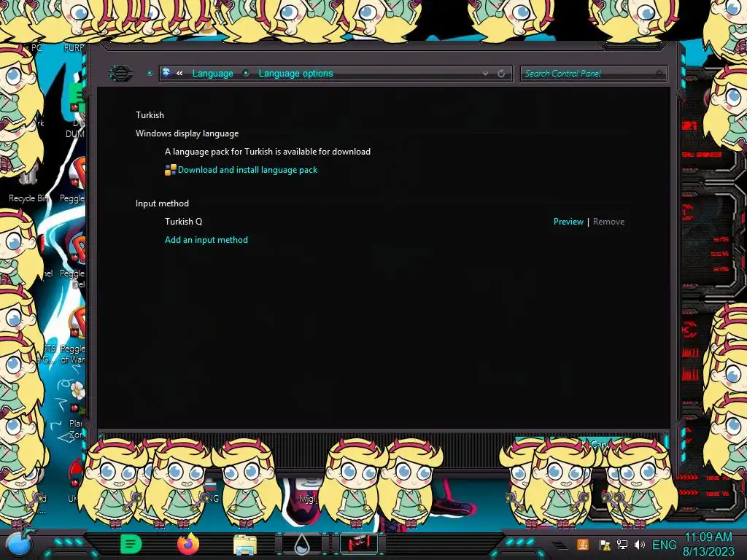Image resolution: width=747 pixels, height=560 pixels.
Task: Open the green Spotify taskbar icon
Action: [x=131, y=544]
